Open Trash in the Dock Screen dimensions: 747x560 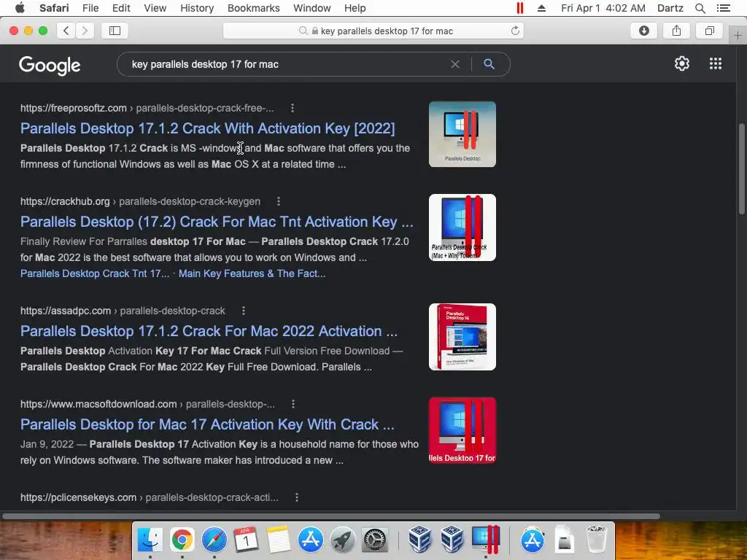point(596,540)
